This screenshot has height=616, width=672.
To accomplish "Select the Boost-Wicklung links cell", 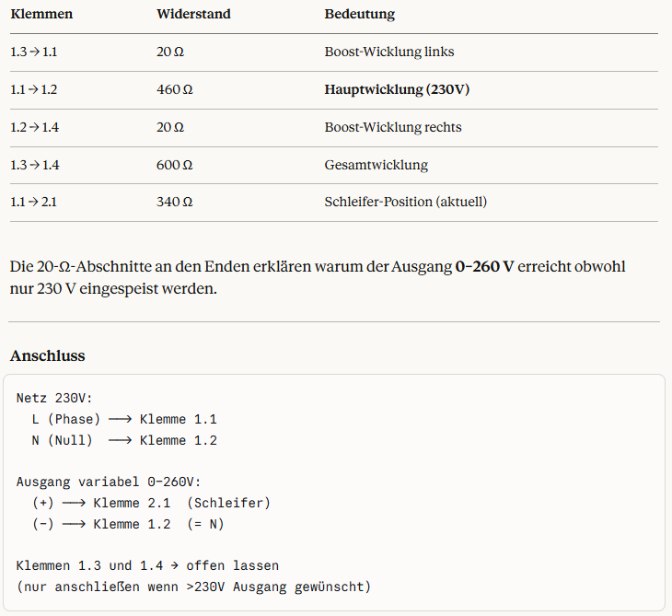I will (x=389, y=52).
